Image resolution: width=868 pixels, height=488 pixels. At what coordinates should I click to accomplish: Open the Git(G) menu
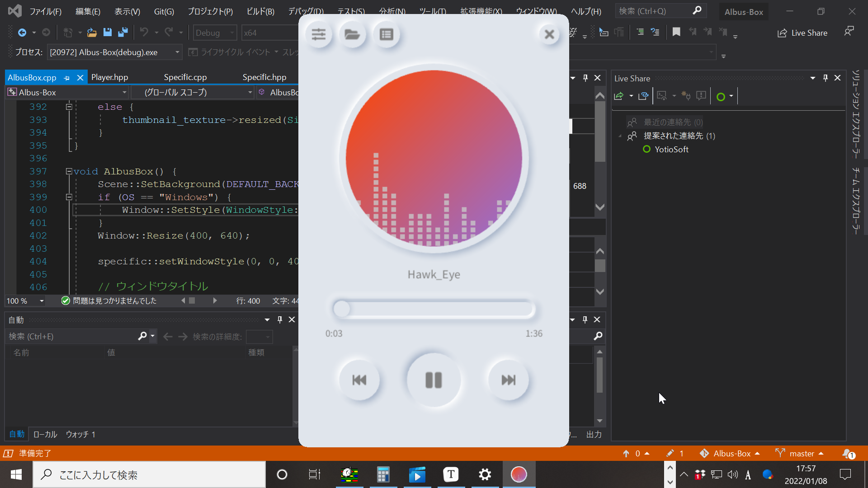[164, 11]
